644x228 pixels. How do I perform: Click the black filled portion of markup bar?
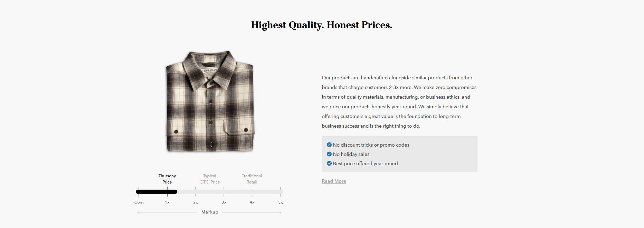157,192
